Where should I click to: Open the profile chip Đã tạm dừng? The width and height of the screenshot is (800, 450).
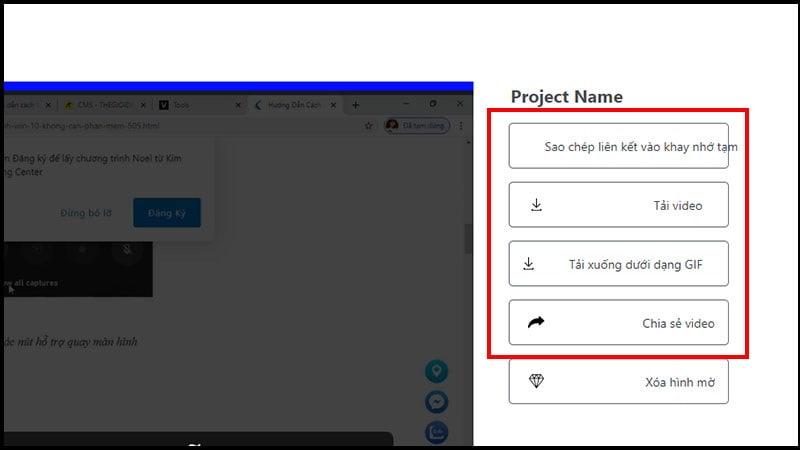coord(417,126)
